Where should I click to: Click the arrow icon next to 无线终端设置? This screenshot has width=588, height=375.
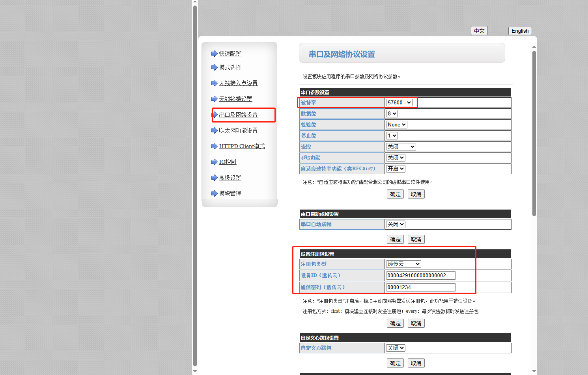pyautogui.click(x=214, y=99)
